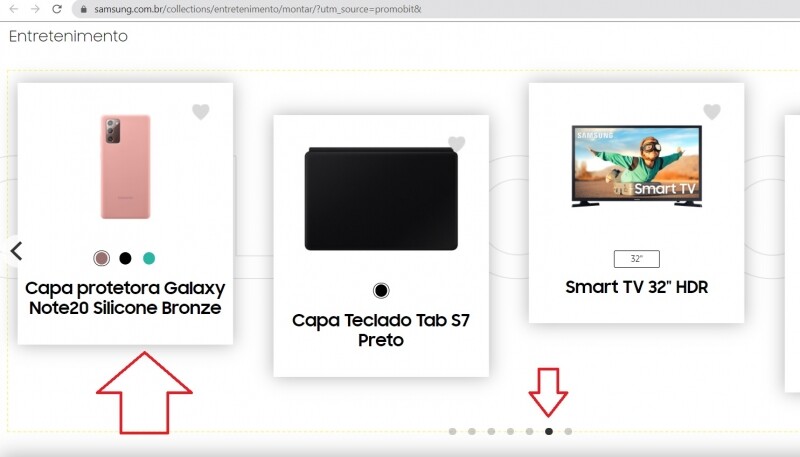This screenshot has width=800, height=457.
Task: Click the browser back arrow
Action: pyautogui.click(x=12, y=9)
